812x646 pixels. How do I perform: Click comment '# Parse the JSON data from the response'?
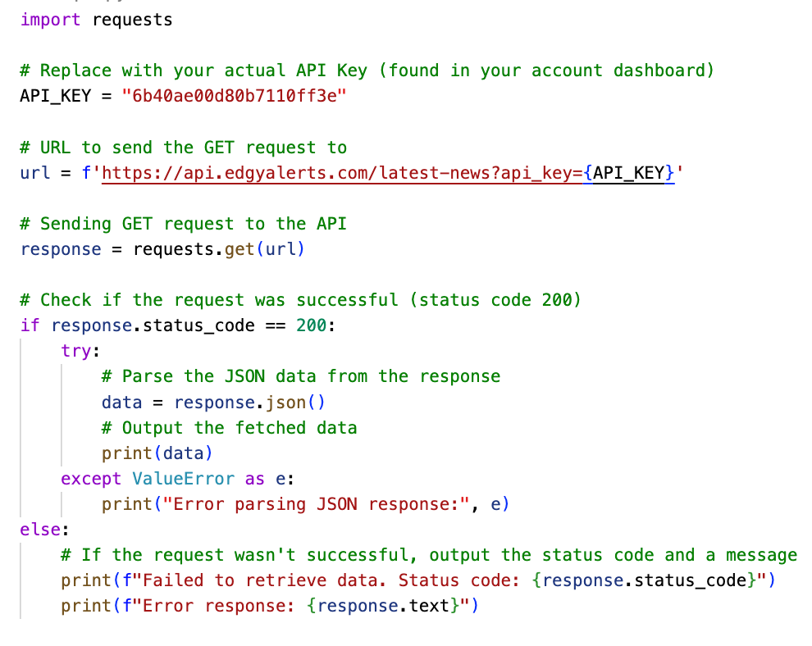(x=301, y=376)
